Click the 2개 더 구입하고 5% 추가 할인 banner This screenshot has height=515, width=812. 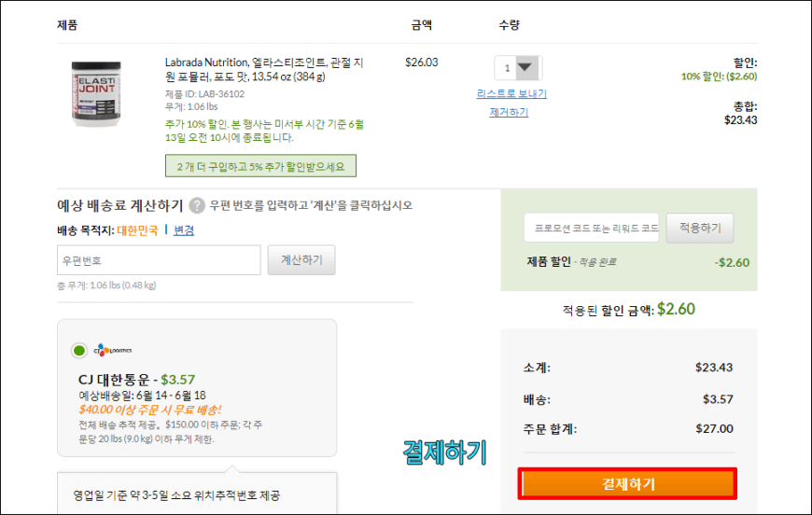click(x=260, y=166)
